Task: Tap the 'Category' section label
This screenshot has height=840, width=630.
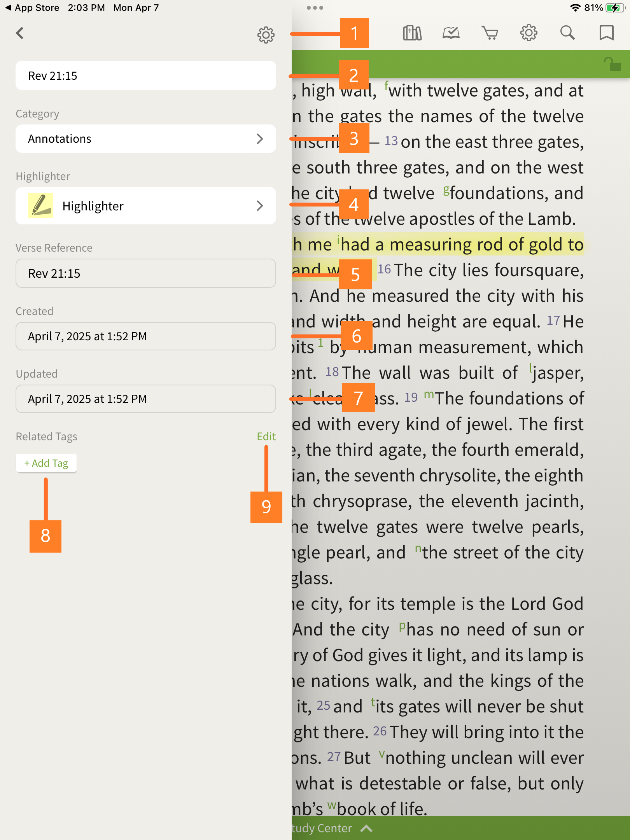Action: tap(37, 114)
